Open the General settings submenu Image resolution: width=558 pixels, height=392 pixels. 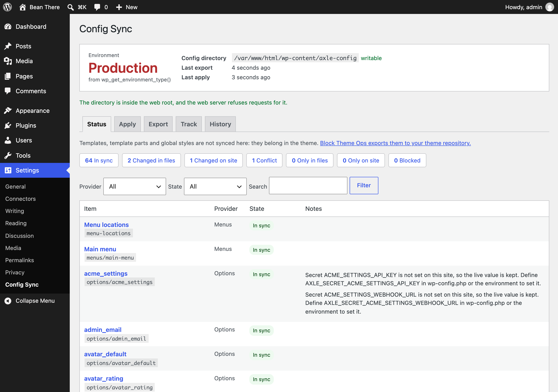pyautogui.click(x=15, y=187)
